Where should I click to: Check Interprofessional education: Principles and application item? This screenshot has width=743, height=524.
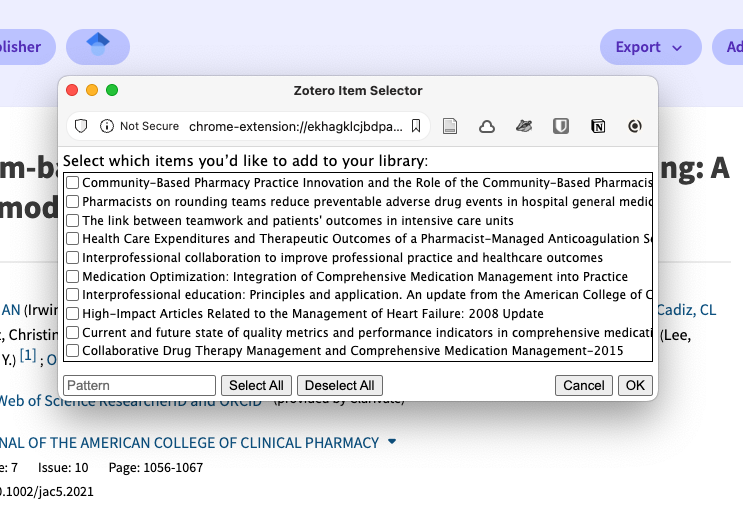pyautogui.click(x=72, y=295)
